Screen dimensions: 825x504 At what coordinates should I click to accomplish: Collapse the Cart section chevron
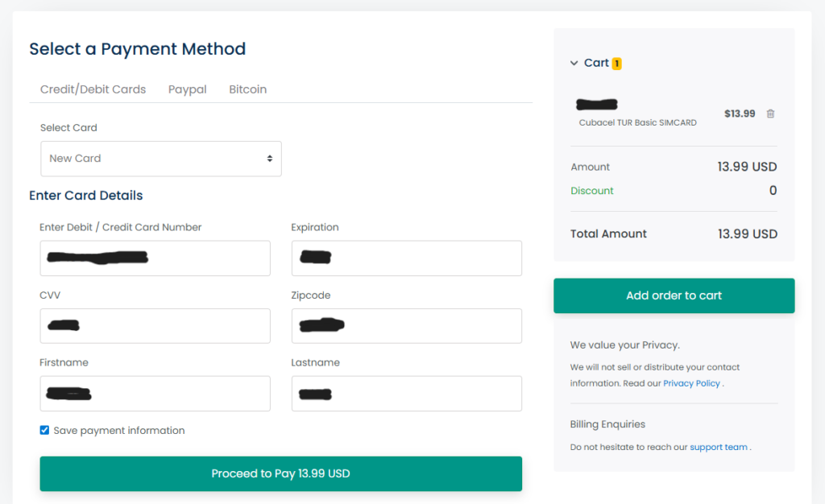(x=574, y=63)
